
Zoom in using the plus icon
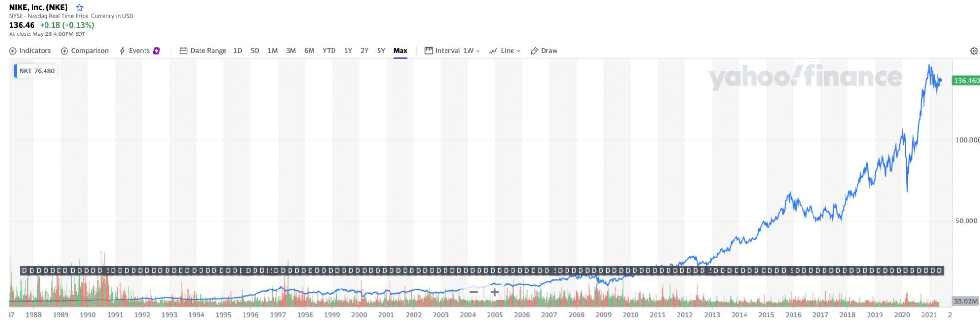(x=495, y=292)
